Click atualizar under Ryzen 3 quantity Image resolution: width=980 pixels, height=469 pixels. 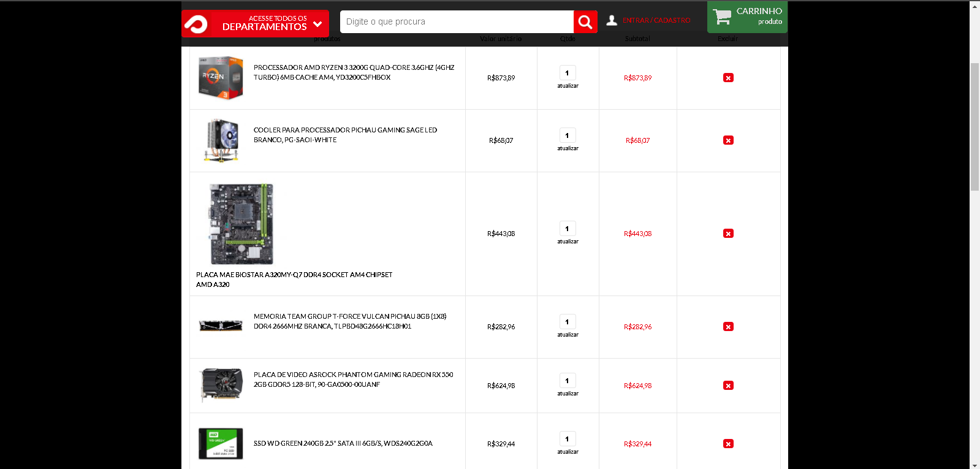click(568, 86)
